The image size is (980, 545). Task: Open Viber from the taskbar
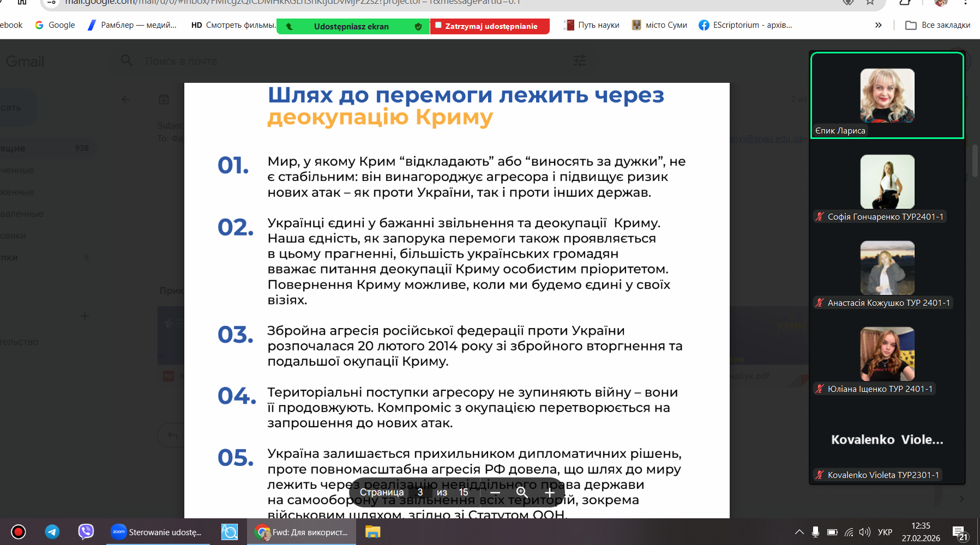pos(86,532)
